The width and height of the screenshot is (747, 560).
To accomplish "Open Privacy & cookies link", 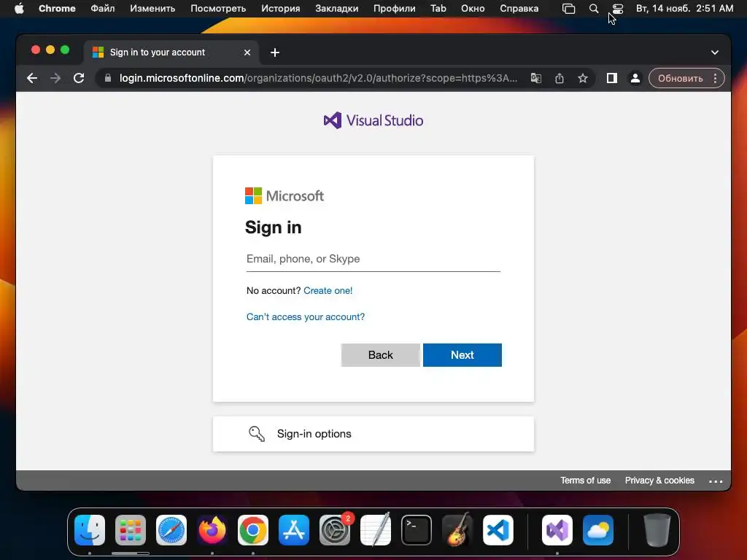I will point(659,481).
